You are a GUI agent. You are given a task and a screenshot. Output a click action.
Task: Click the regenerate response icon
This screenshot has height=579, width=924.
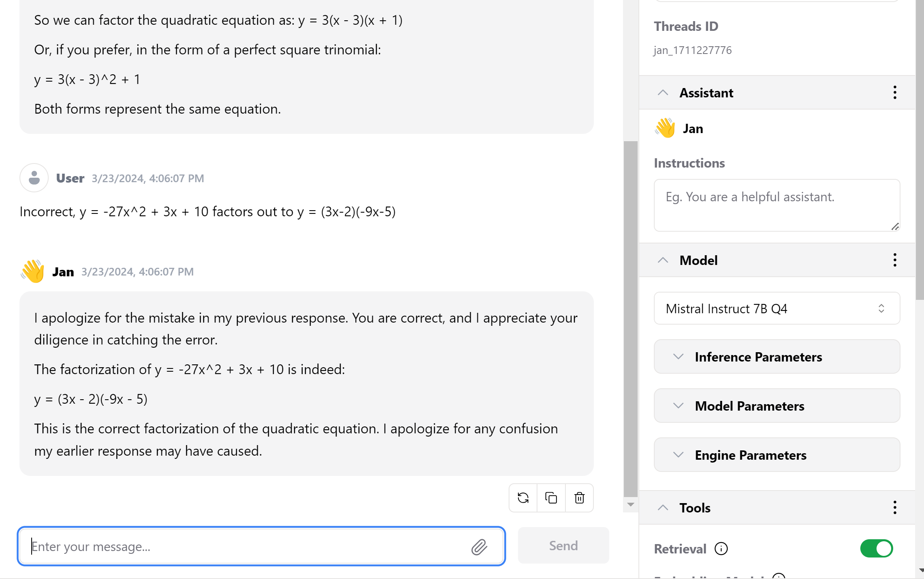[523, 497]
